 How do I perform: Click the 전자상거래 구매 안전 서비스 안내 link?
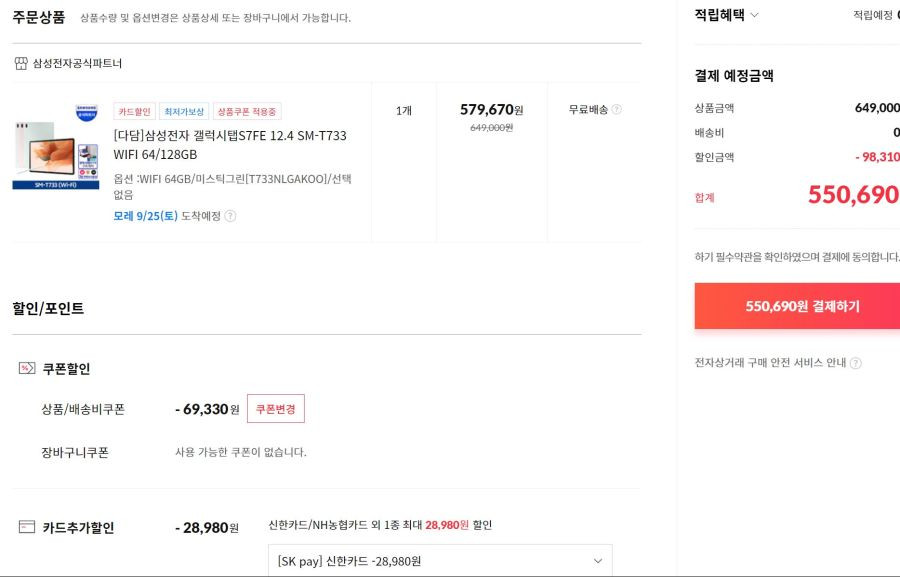pyautogui.click(x=770, y=363)
